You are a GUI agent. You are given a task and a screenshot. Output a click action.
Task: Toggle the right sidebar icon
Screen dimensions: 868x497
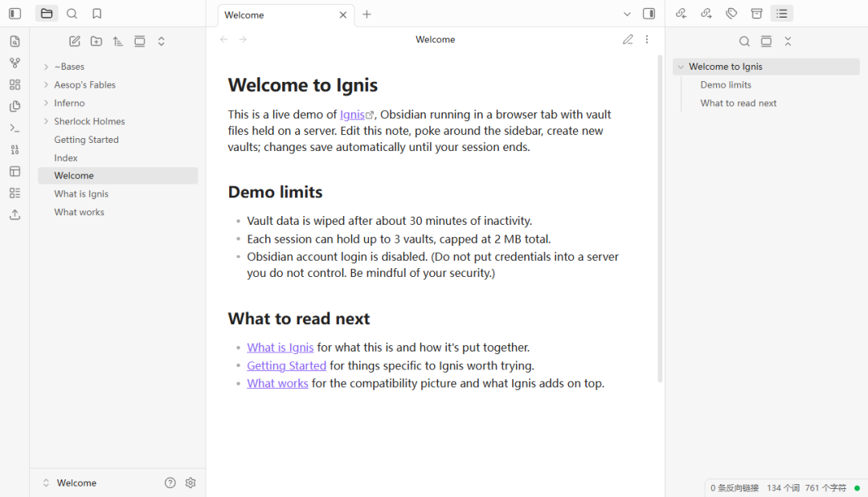pyautogui.click(x=649, y=14)
